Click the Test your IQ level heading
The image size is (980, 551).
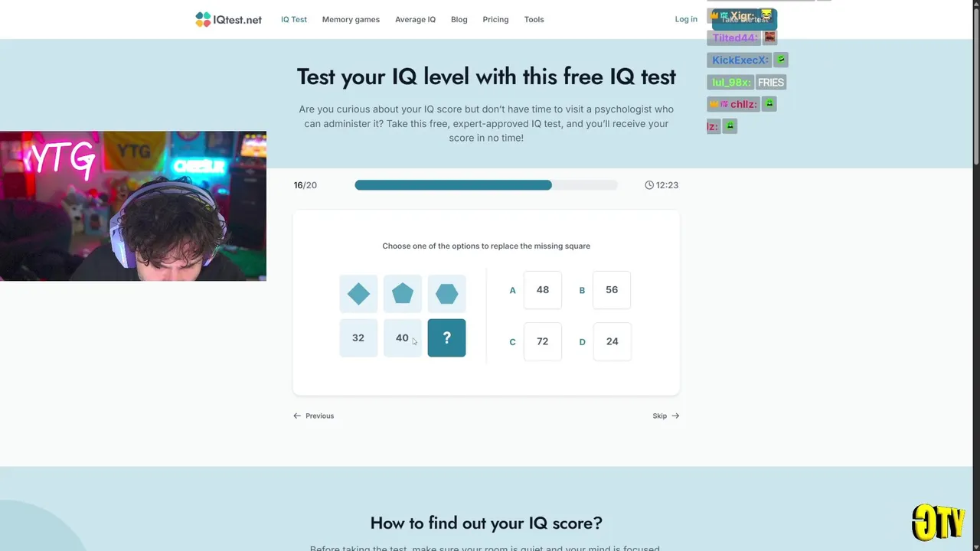click(x=486, y=77)
